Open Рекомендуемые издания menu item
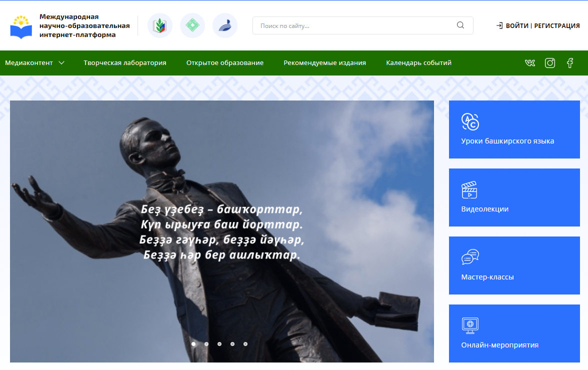 coord(324,63)
